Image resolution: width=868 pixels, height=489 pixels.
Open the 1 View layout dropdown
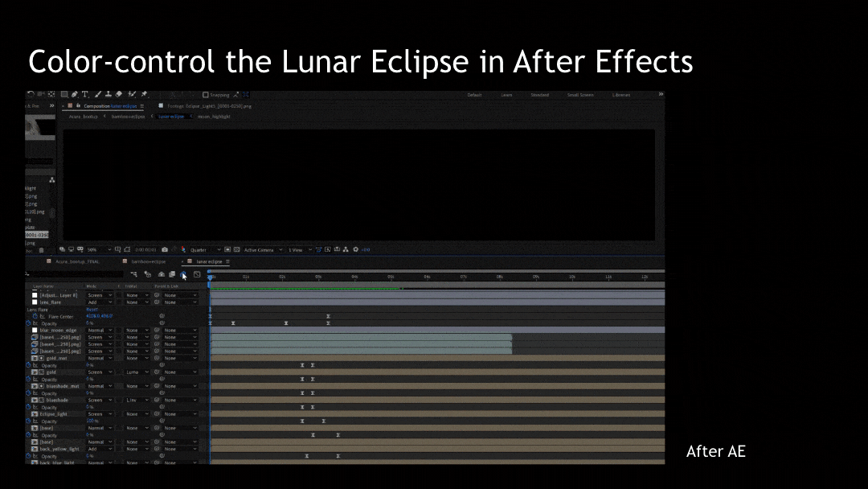pyautogui.click(x=300, y=250)
